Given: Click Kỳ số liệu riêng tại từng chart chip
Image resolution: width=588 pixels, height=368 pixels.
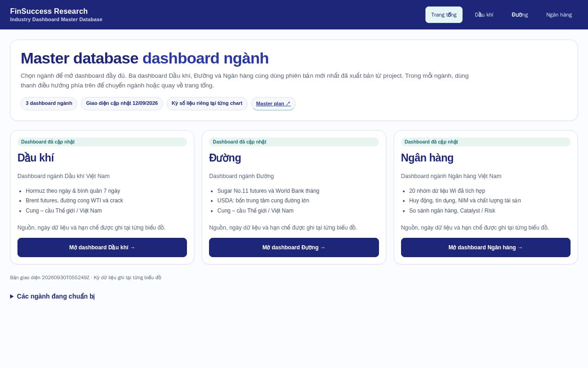Looking at the screenshot, I should (207, 103).
